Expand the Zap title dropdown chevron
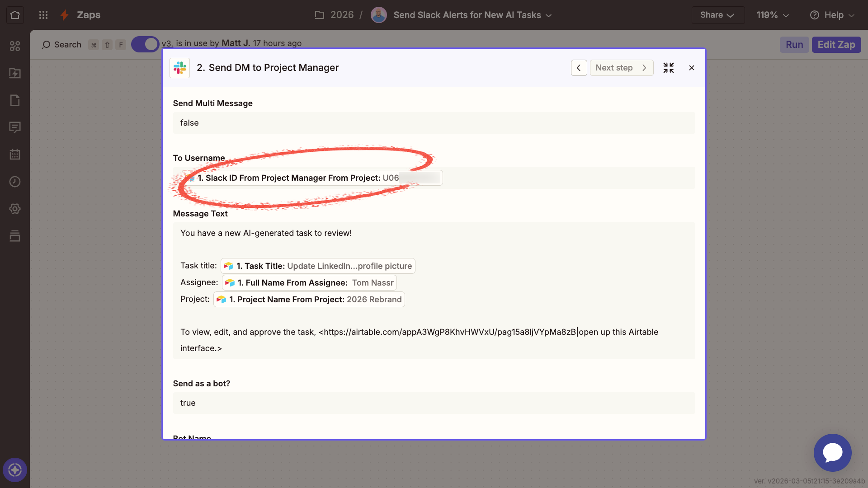 [549, 15]
